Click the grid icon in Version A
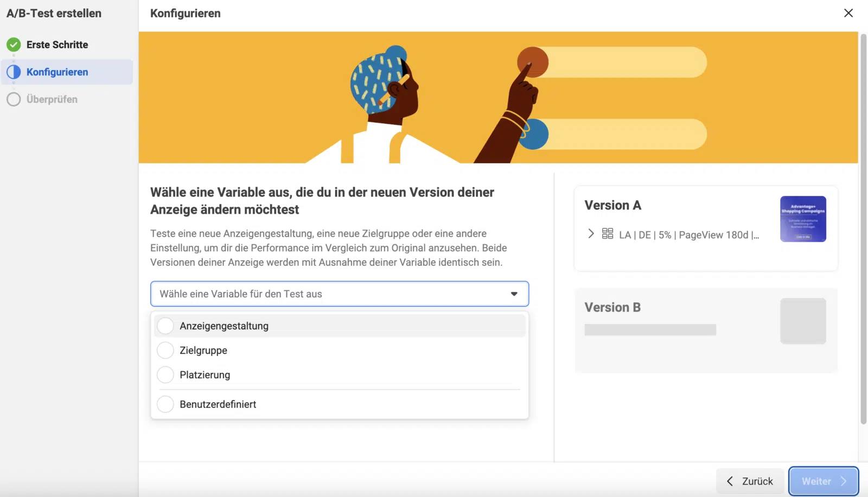 click(607, 234)
